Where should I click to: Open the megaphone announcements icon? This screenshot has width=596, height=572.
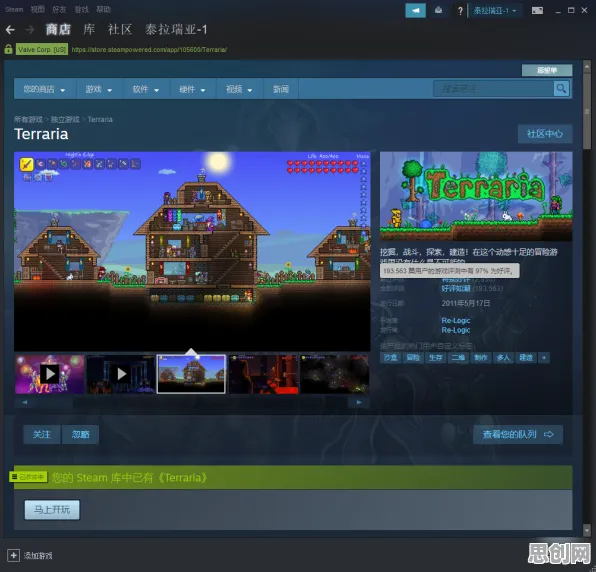tap(415, 11)
